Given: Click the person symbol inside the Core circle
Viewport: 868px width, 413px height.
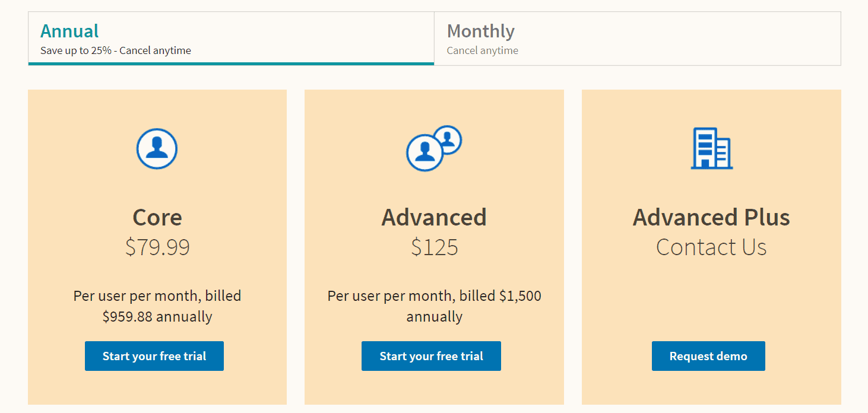Looking at the screenshot, I should tap(157, 150).
